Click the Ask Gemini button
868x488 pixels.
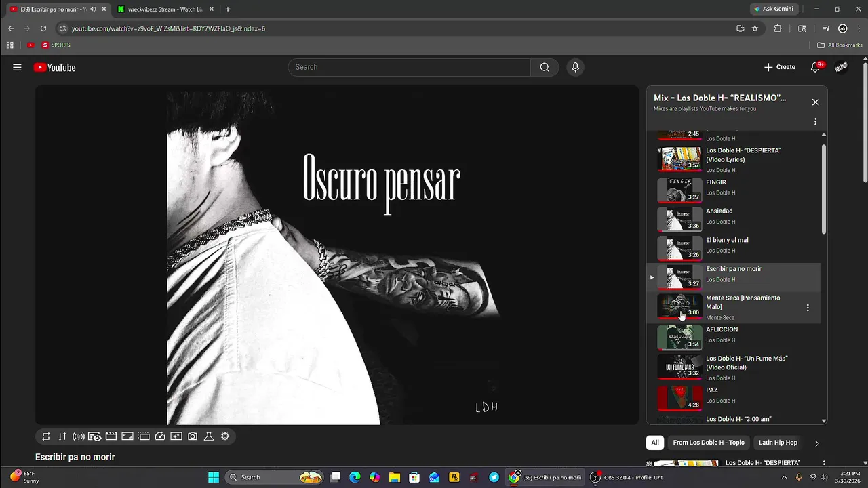[775, 9]
